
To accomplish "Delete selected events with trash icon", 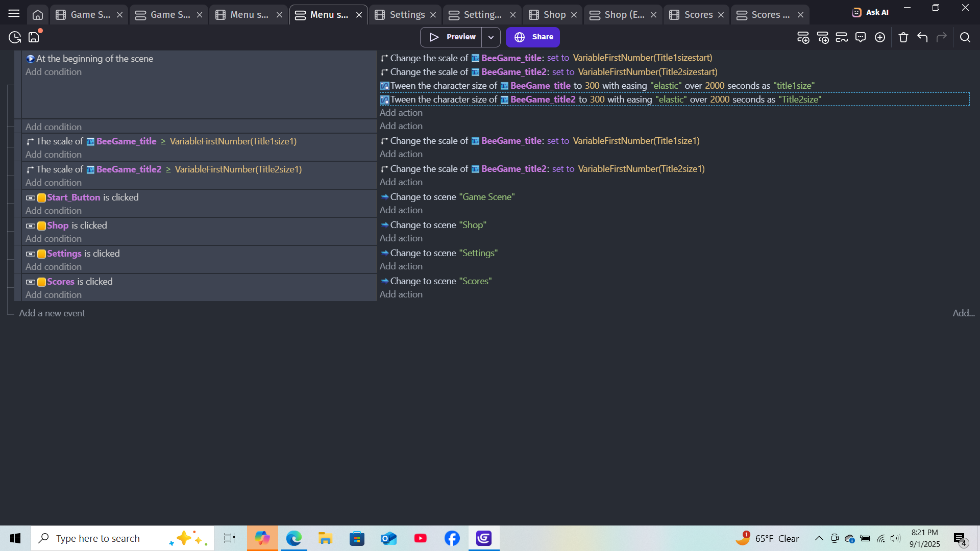I will [903, 37].
